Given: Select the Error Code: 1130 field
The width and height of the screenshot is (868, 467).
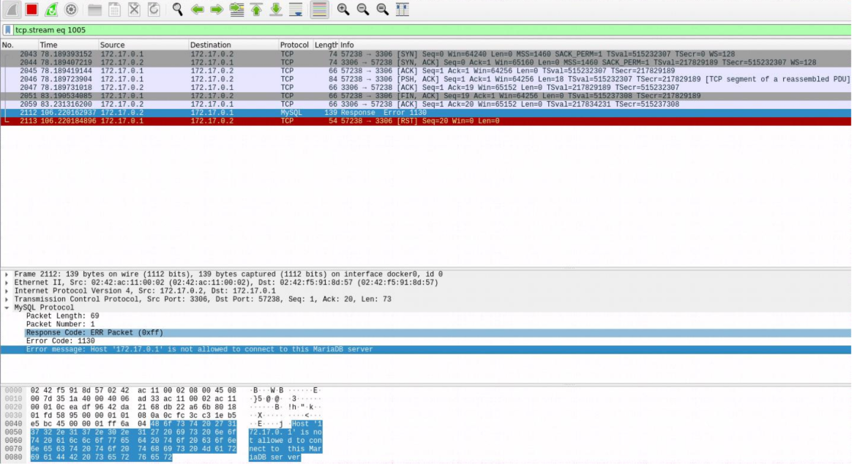Looking at the screenshot, I should tap(61, 341).
